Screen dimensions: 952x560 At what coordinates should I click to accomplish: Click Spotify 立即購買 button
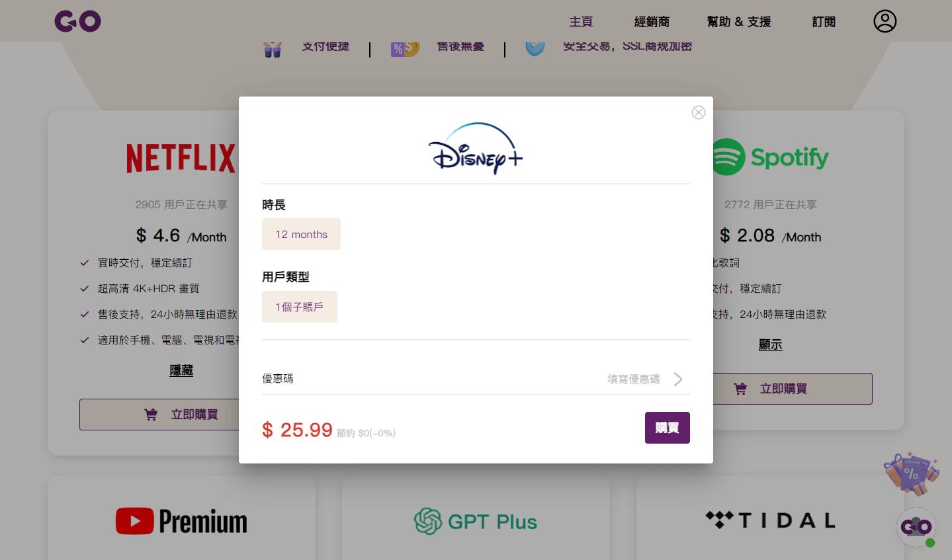click(792, 389)
